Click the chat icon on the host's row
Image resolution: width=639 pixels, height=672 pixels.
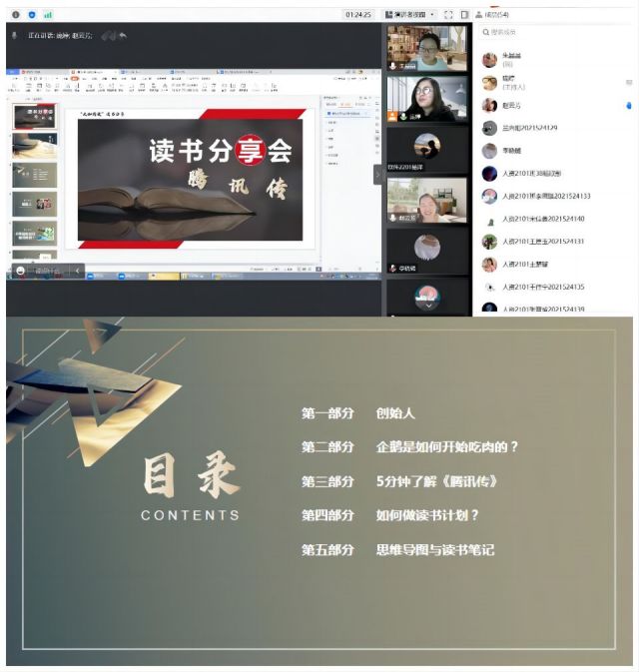(629, 82)
